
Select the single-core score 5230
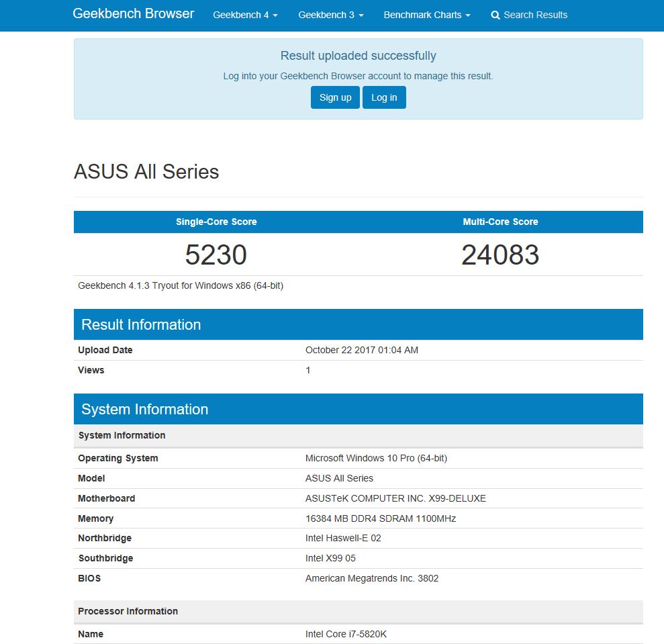point(216,255)
